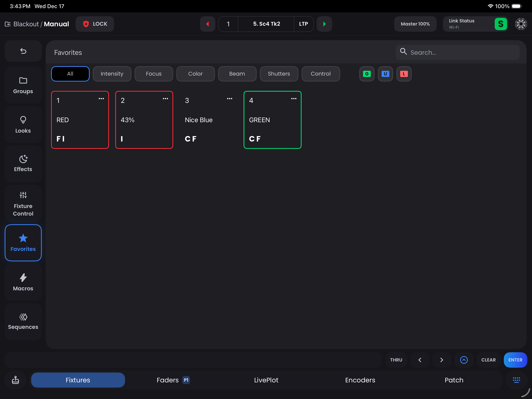Select the Color filter tab

tap(195, 74)
